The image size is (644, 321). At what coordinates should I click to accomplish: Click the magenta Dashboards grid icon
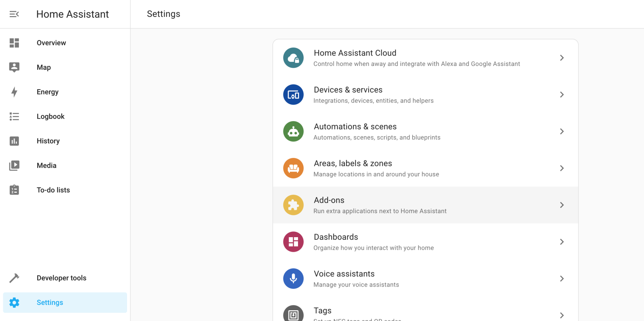coord(293,242)
